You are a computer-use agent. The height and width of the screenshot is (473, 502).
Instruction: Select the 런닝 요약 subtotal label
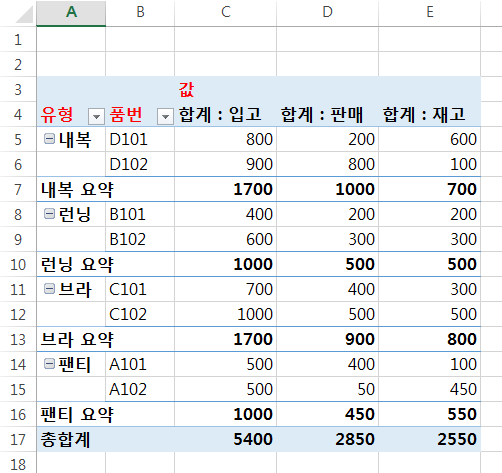tap(77, 265)
